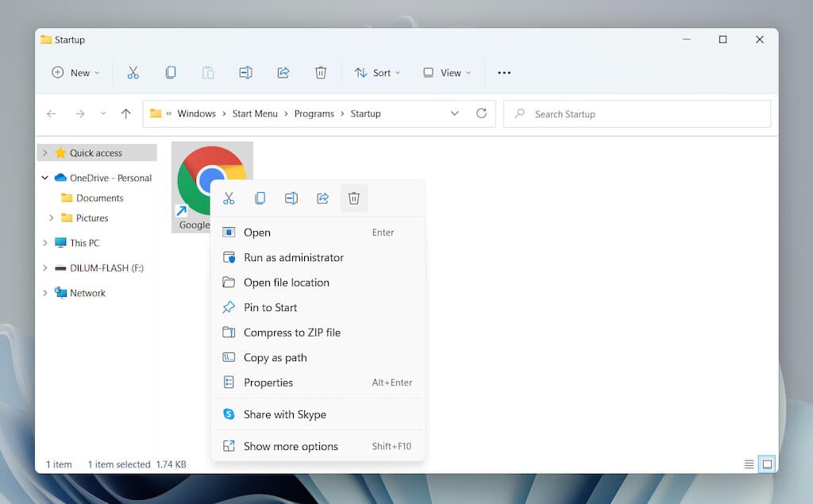
Task: Collapse the OneDrive - Personal node
Action: [x=45, y=178]
